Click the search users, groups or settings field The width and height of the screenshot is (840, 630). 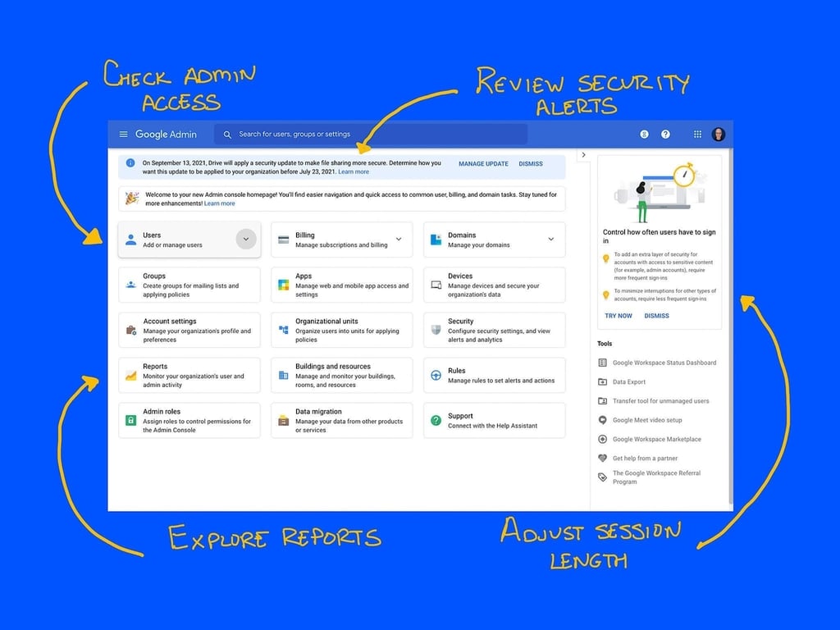pyautogui.click(x=371, y=135)
